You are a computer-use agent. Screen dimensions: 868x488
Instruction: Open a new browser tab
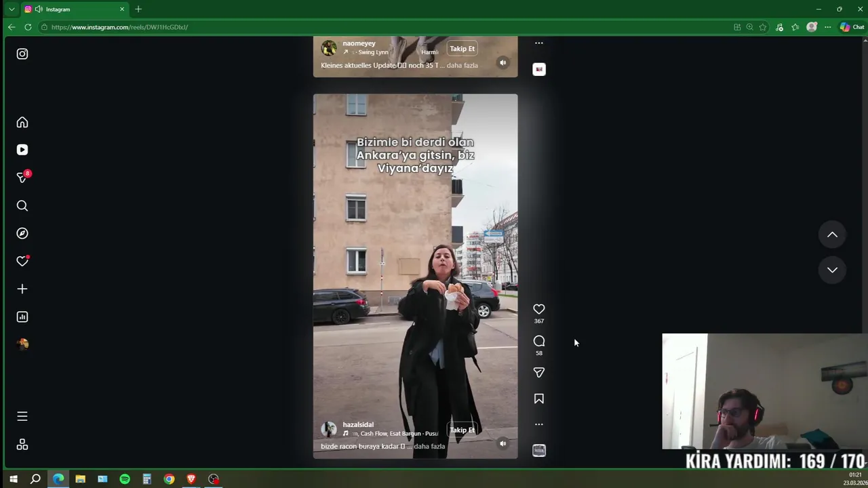[138, 9]
